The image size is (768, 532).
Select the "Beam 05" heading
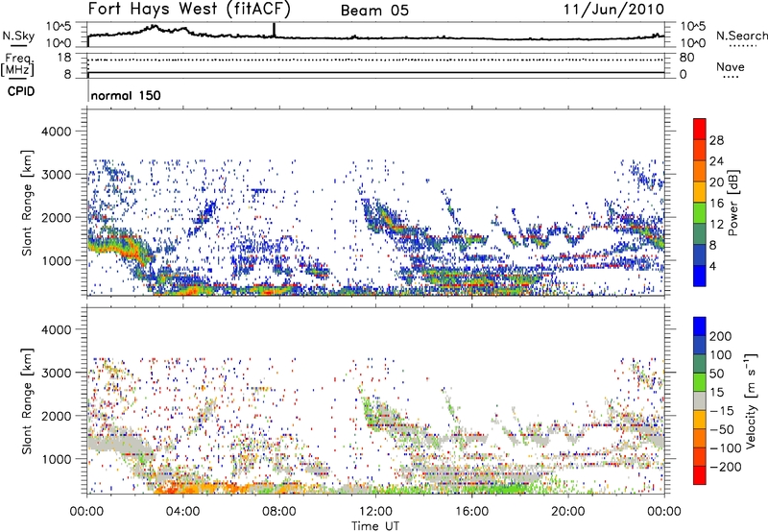(374, 11)
